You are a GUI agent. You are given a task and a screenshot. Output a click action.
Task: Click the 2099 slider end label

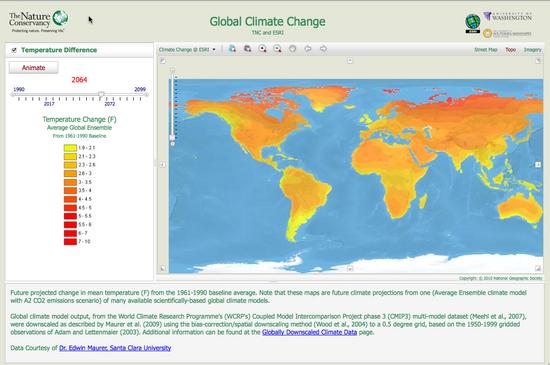point(140,89)
